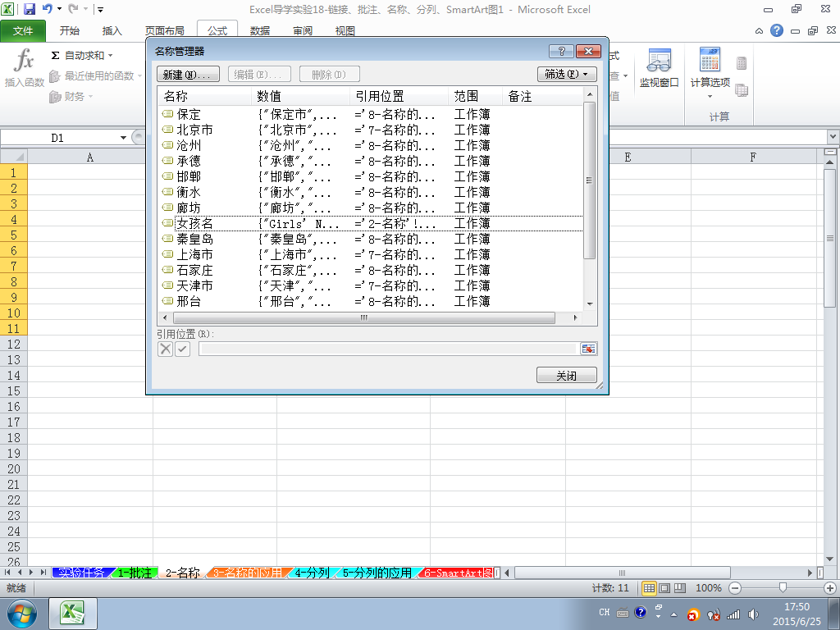Click the zoom out minus icon
Image resolution: width=840 pixels, height=630 pixels.
pos(735,588)
